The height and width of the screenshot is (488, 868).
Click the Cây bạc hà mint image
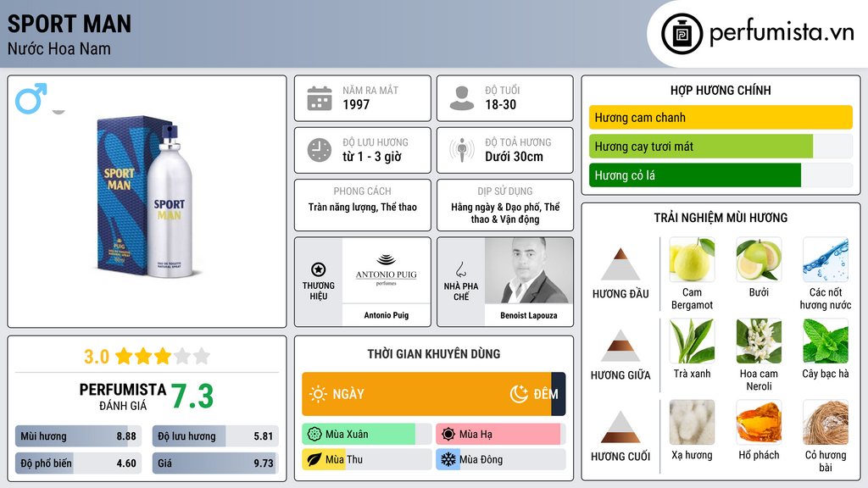click(826, 341)
